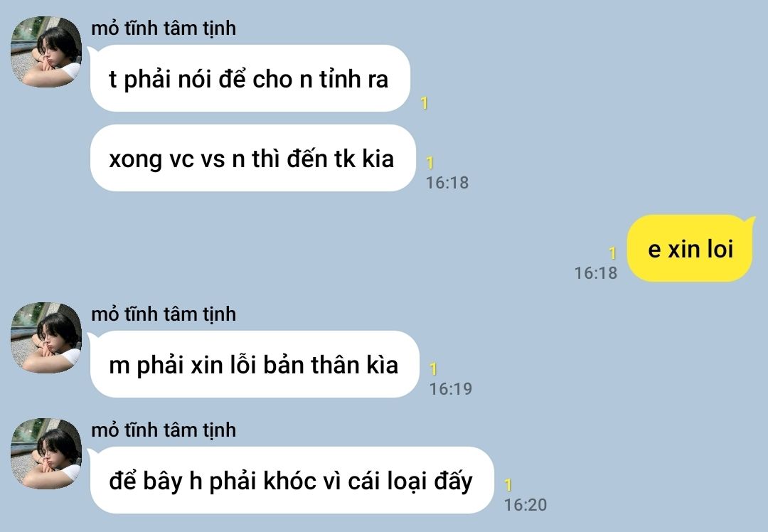Select message bubble 't phải nói để cho n tỉnh ra'
Image resolution: width=768 pixels, height=532 pixels.
[x=250, y=78]
